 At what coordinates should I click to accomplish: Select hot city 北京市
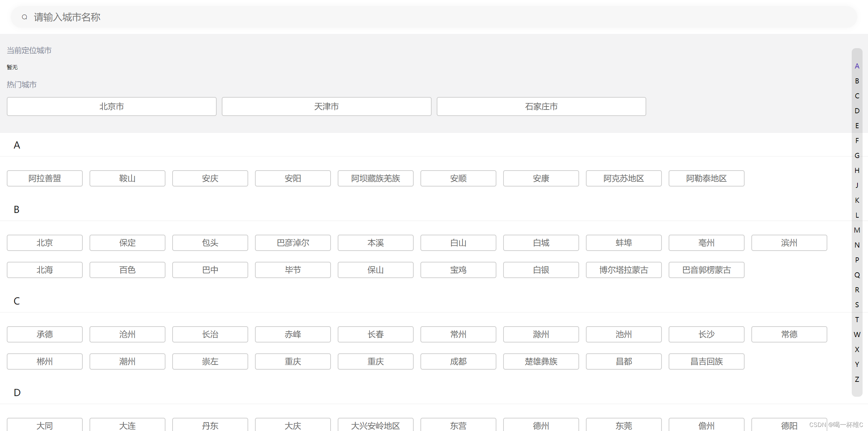(x=112, y=106)
